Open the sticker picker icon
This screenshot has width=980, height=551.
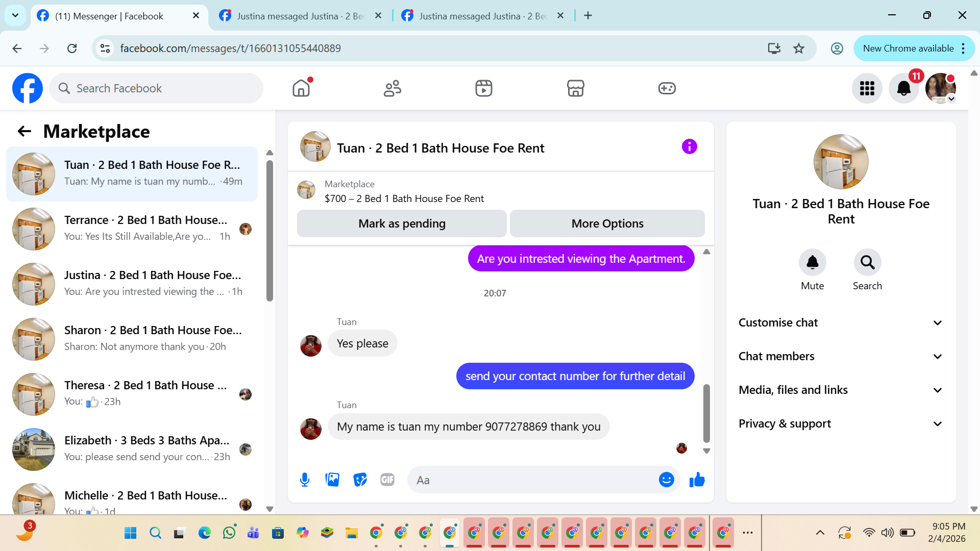[360, 480]
